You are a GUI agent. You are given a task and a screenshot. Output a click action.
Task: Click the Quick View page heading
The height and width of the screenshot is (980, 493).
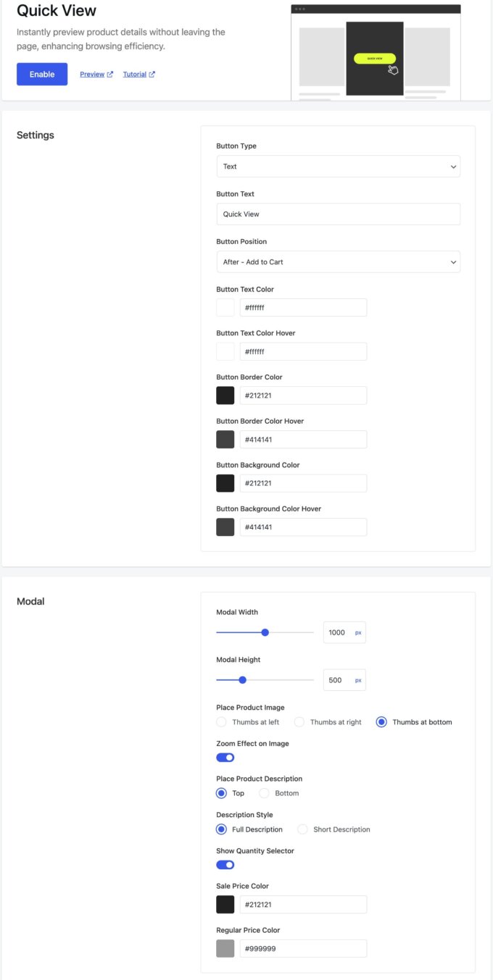[57, 11]
